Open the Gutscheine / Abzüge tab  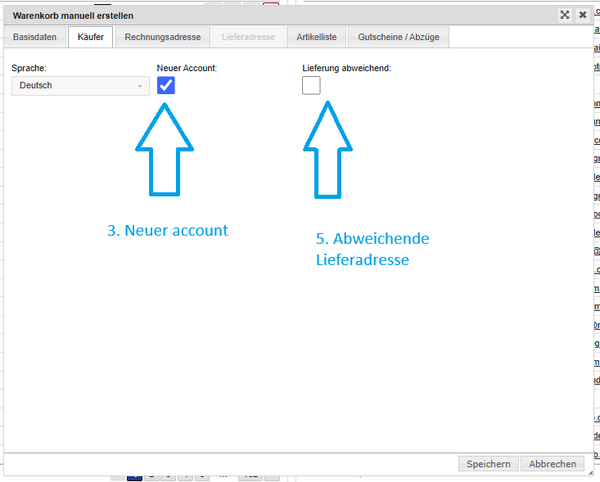(x=398, y=37)
